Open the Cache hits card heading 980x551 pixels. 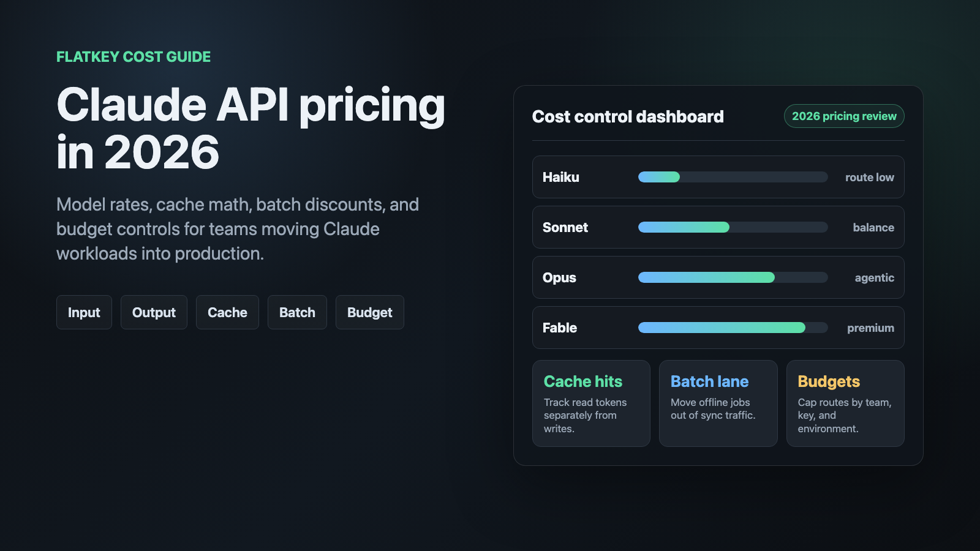point(583,381)
